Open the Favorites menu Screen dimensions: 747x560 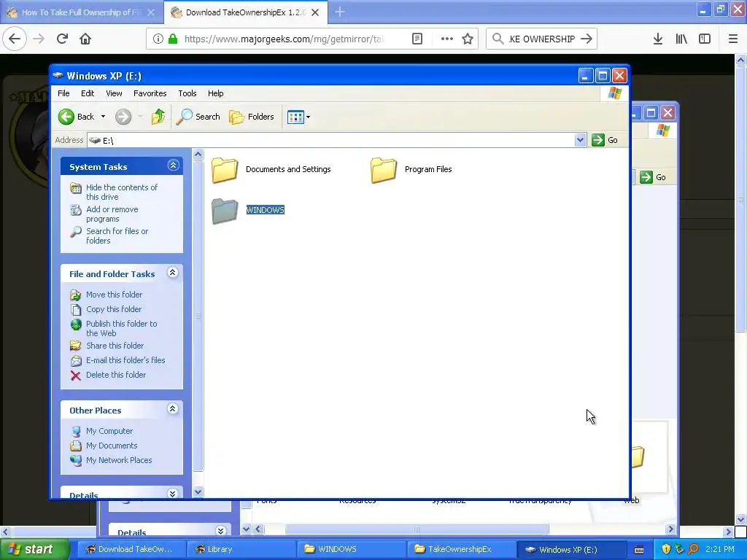(x=150, y=93)
